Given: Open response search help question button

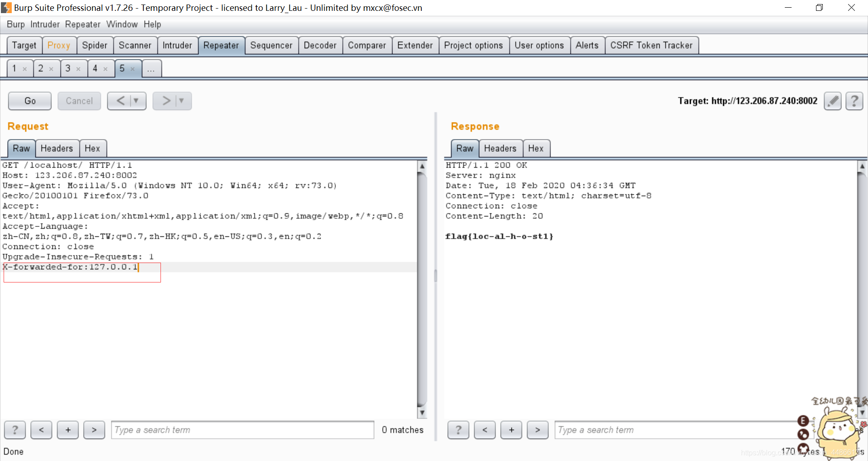Looking at the screenshot, I should (458, 430).
